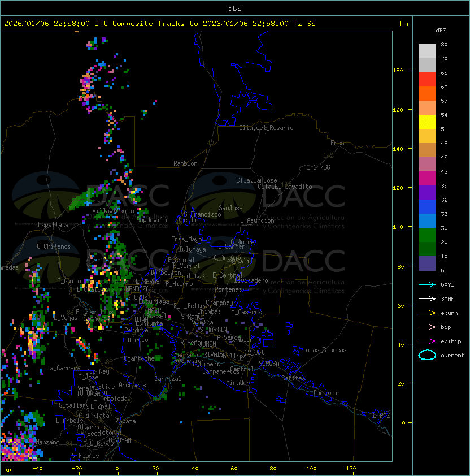Click the TUNUYAN label
470x476 pixels.
120,440
